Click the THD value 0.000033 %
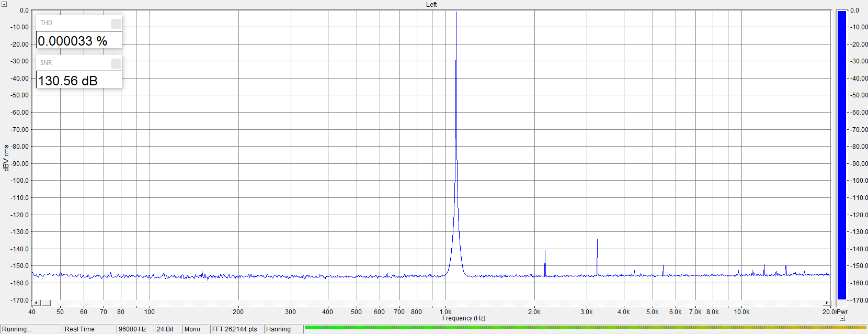Viewport: 868px width, 334px height. pos(73,41)
